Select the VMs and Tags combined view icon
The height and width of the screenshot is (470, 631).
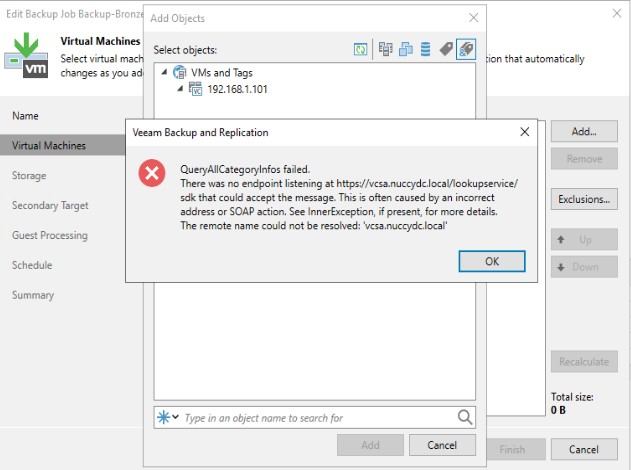pyautogui.click(x=466, y=49)
